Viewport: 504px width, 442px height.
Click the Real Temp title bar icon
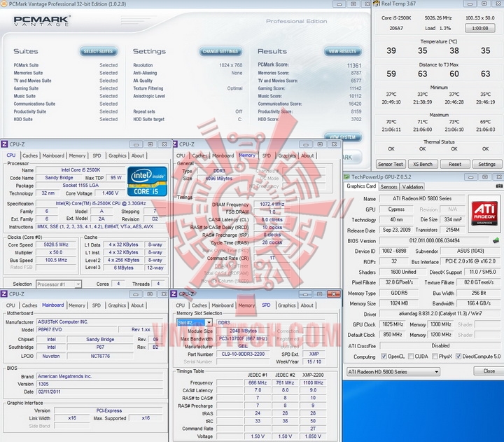click(376, 4)
